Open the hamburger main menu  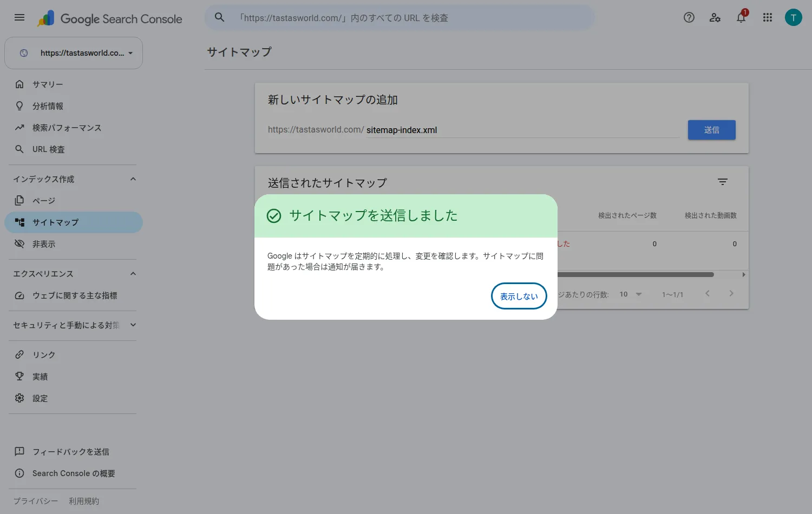pyautogui.click(x=19, y=17)
